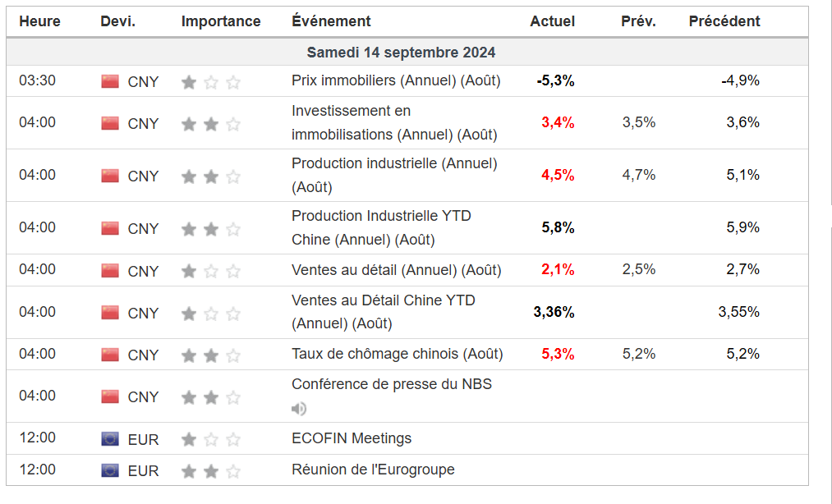Sort by the Heure column header
The height and width of the screenshot is (504, 832).
click(x=39, y=21)
